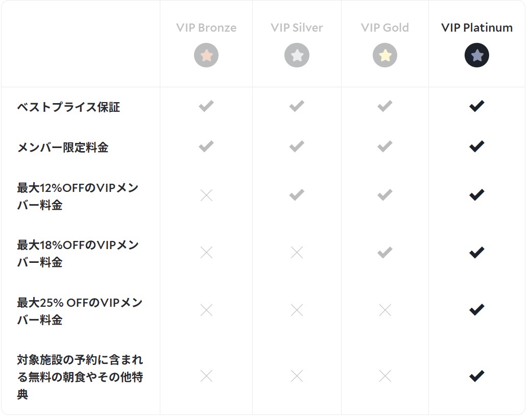Image resolution: width=532 pixels, height=416 pixels.
Task: Select the VIP Bronze column header
Action: (x=206, y=28)
